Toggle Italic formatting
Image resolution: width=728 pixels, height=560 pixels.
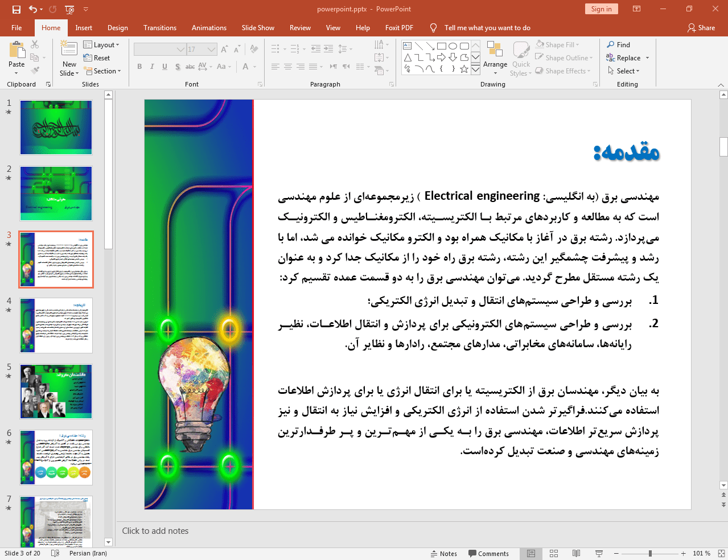click(x=152, y=67)
